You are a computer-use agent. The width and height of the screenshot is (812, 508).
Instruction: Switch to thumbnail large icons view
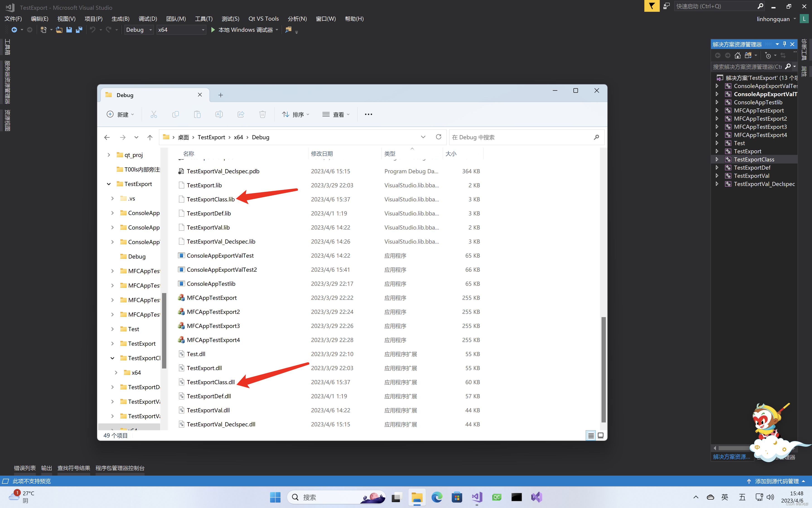click(x=601, y=435)
